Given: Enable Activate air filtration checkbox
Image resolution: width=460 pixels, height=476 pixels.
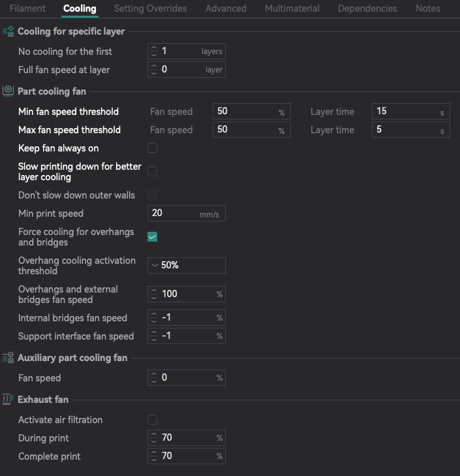Looking at the screenshot, I should 152,420.
